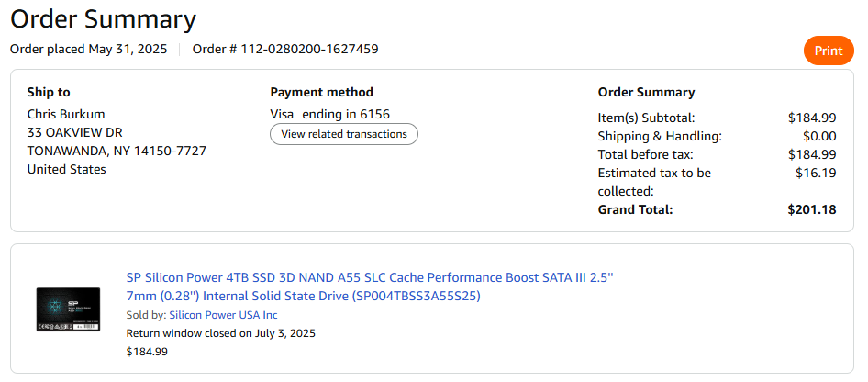Viewport: 868px width, 382px height.
Task: Click the TONAWANDA, NY 14150-7727 line
Action: [117, 151]
